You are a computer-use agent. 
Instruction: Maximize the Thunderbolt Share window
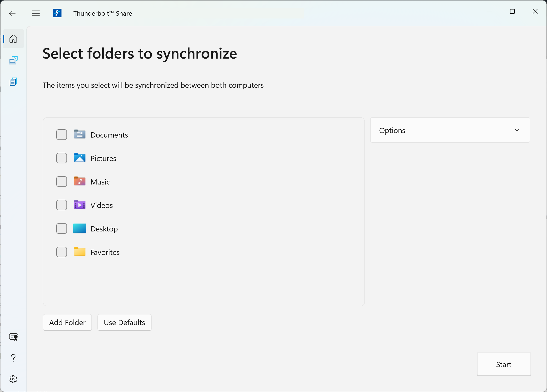point(512,11)
